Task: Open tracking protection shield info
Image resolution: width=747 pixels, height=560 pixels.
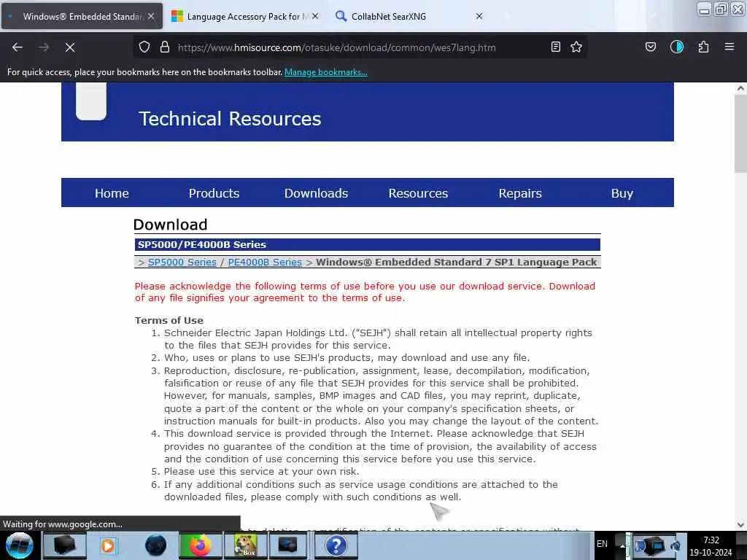Action: (x=144, y=47)
